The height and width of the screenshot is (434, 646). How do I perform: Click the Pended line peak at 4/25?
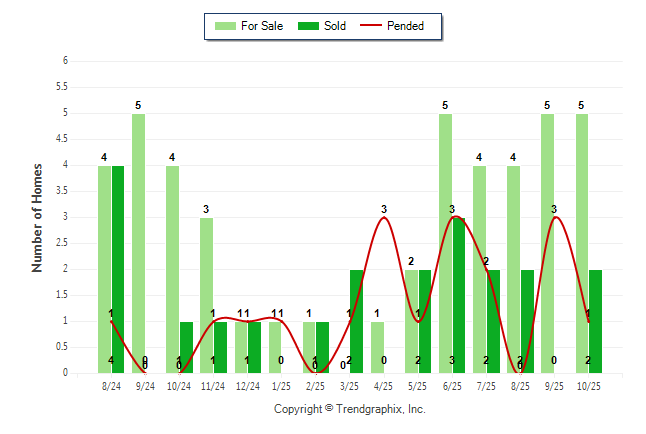[384, 217]
